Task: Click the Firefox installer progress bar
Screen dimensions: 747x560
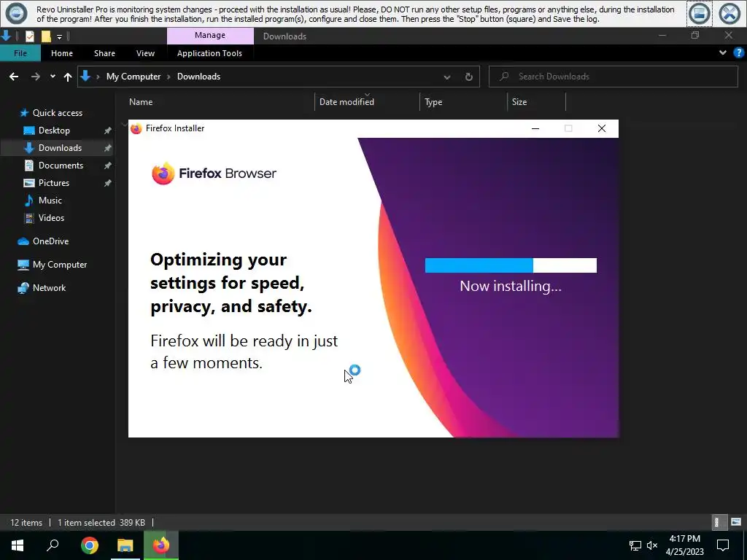Action: [511, 265]
